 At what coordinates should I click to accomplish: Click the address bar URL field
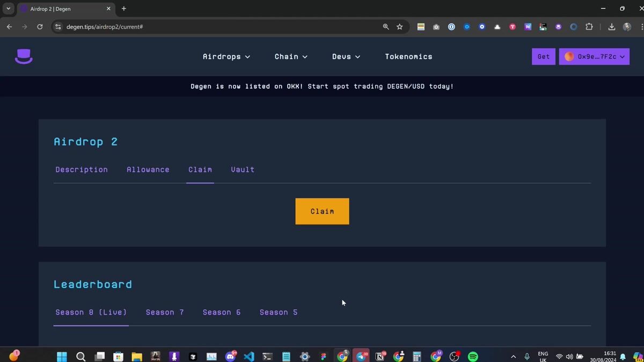[220, 27]
